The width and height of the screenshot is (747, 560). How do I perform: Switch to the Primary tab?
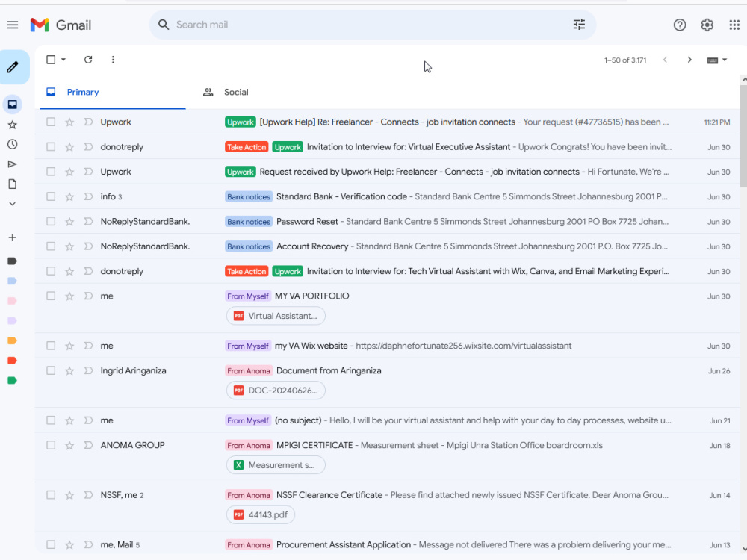click(113, 92)
